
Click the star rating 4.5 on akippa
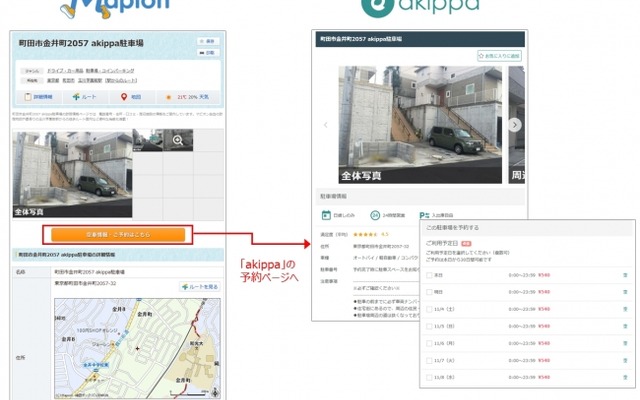371,235
